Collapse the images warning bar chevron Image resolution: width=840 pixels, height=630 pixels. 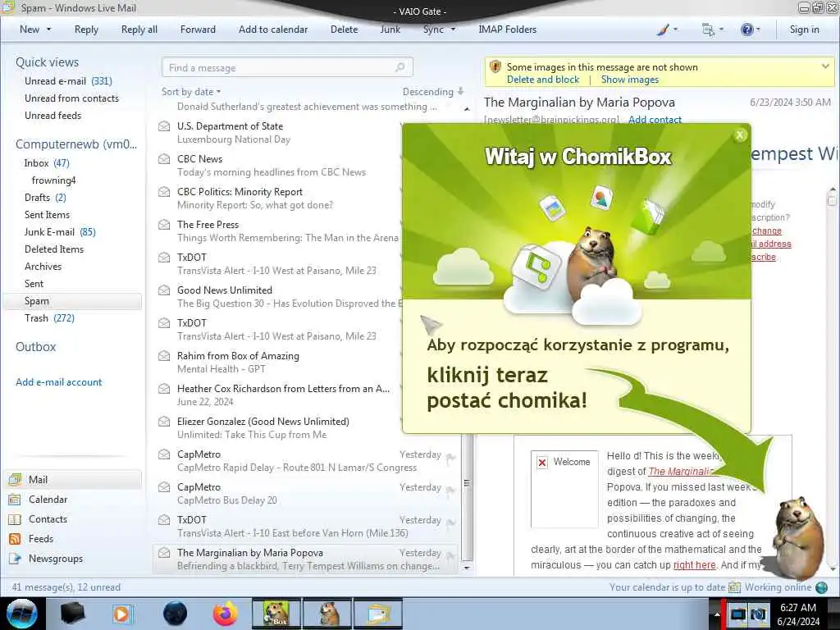click(x=825, y=66)
